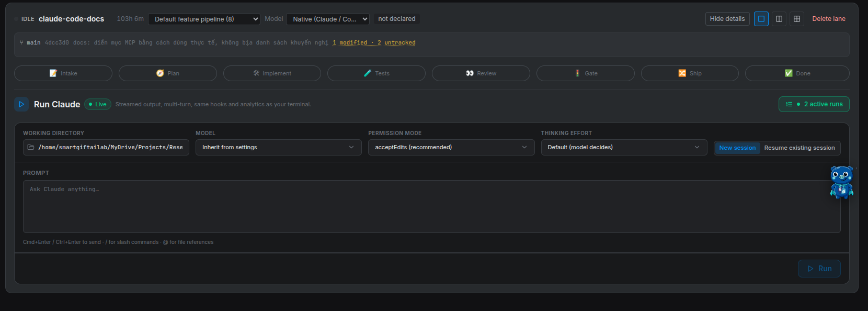
Task: Open the Ship pipeline stage
Action: [x=690, y=73]
